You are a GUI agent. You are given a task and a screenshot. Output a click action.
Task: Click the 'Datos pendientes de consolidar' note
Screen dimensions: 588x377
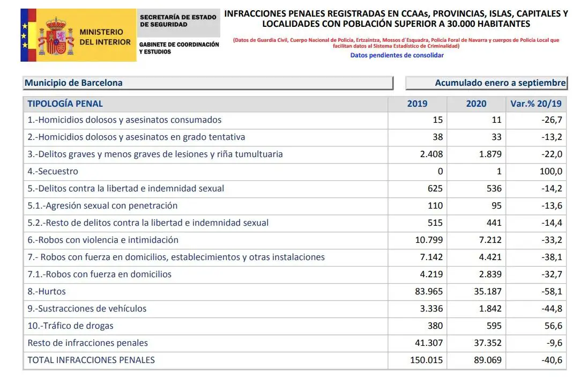(397, 55)
